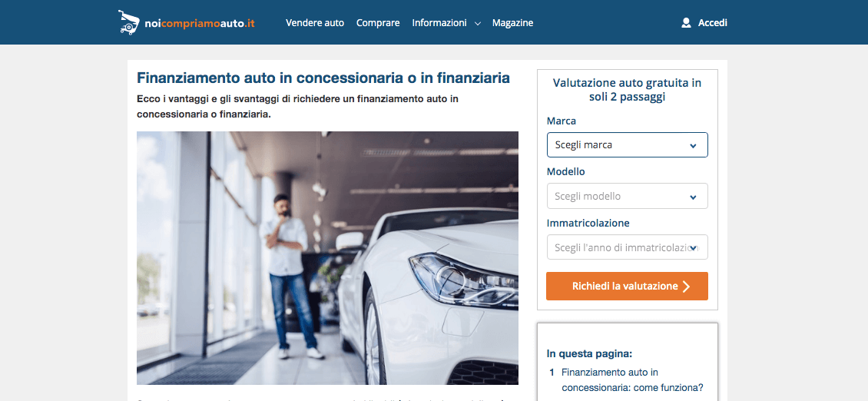The height and width of the screenshot is (401, 868).
Task: Click the 'In questa pagina:' heading
Action: pyautogui.click(x=590, y=353)
